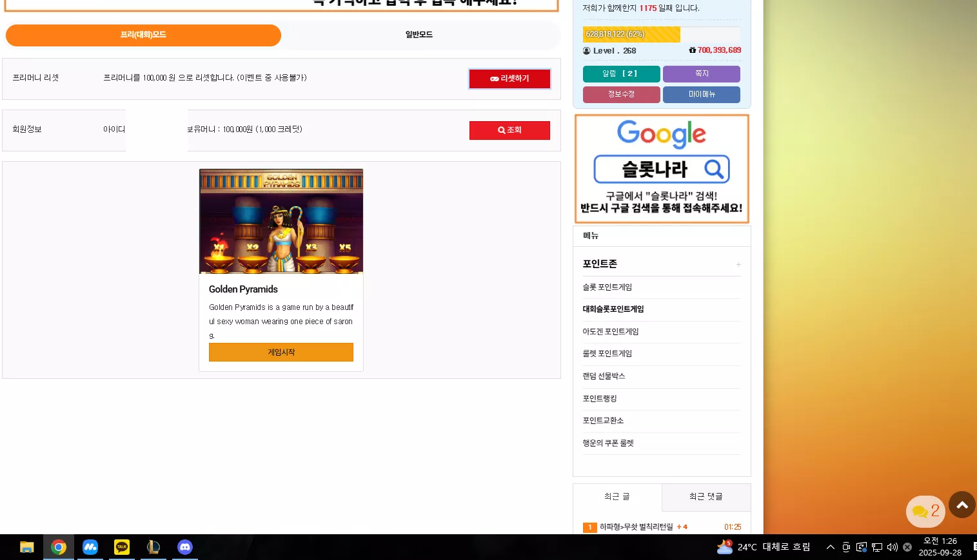Open 룰렛 포인트게임 menu link
977x560 pixels.
(607, 354)
